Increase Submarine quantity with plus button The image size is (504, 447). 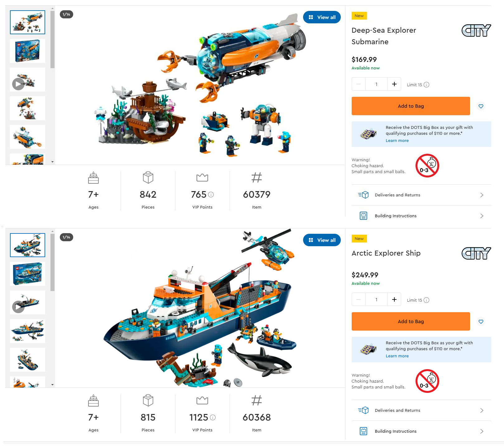click(394, 84)
